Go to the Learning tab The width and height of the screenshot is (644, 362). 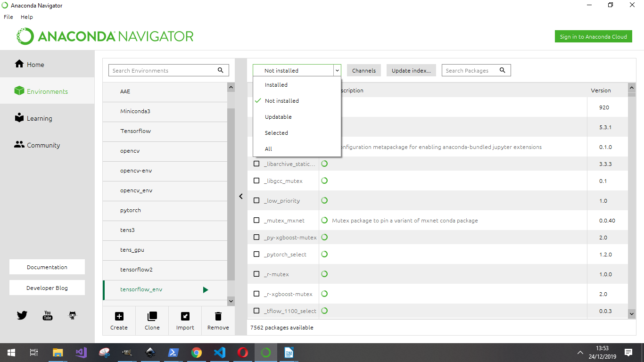[39, 118]
